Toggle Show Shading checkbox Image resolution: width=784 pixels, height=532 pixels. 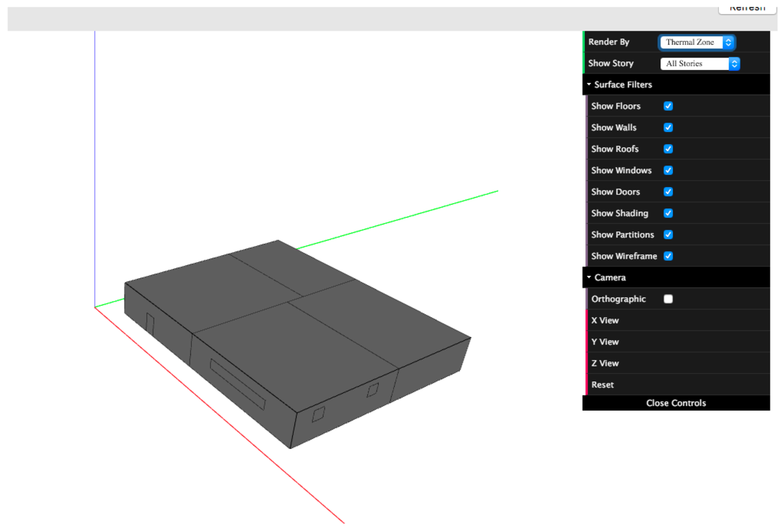pos(668,213)
